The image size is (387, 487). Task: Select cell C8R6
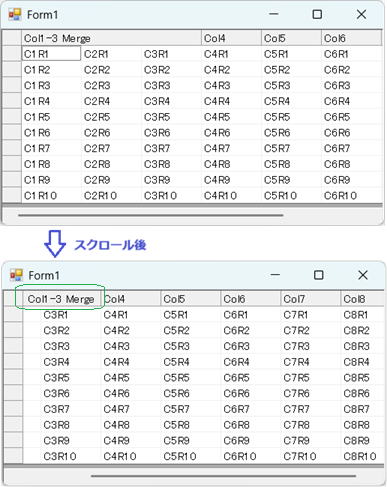[x=363, y=393]
